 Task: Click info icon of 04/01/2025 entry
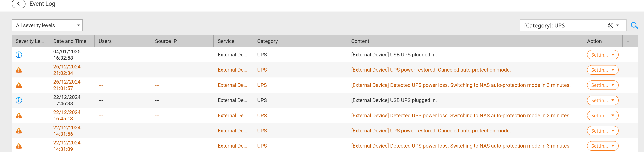tap(19, 55)
